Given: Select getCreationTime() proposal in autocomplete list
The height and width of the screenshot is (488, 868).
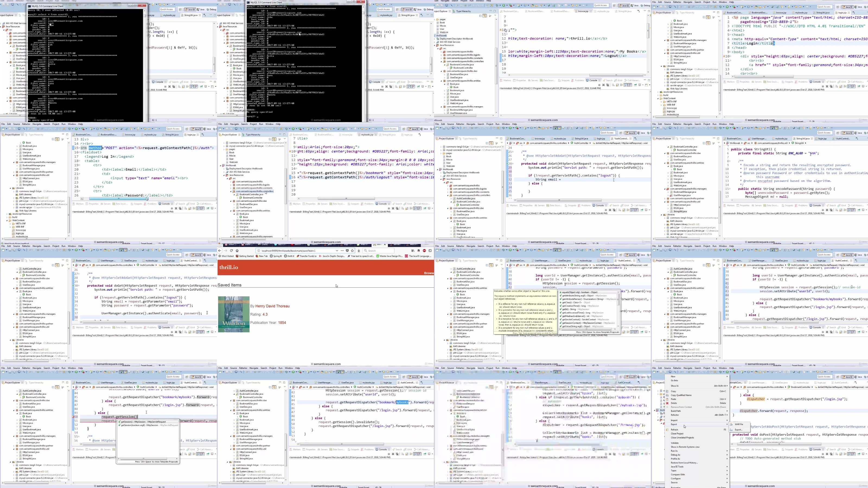Looking at the screenshot, I should (588, 306).
